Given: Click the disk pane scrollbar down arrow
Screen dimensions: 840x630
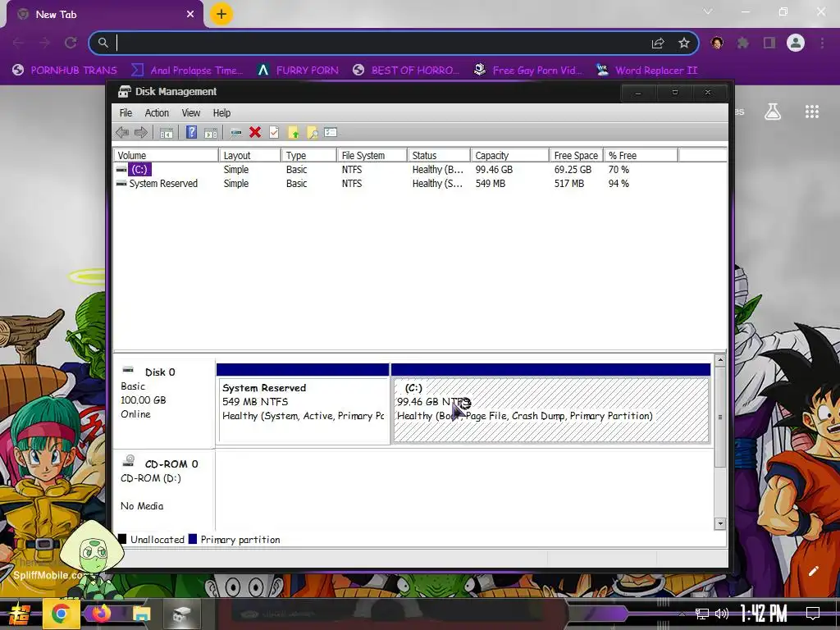Looking at the screenshot, I should [x=720, y=523].
